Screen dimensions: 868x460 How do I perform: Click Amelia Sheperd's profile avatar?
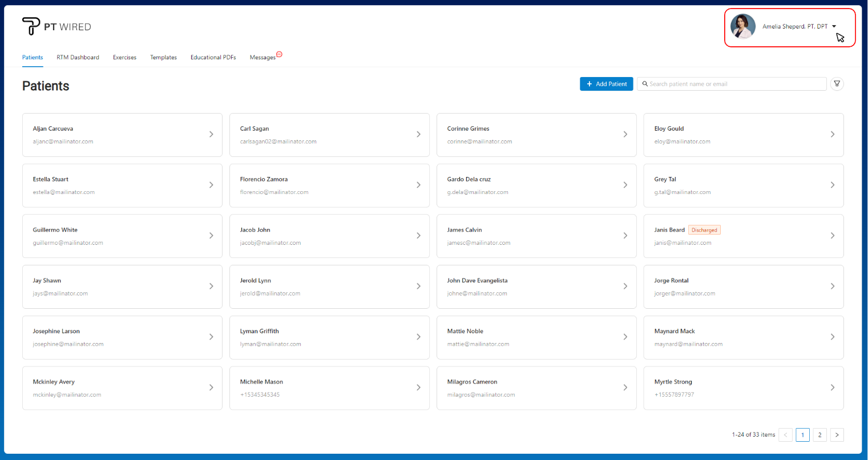coord(743,27)
